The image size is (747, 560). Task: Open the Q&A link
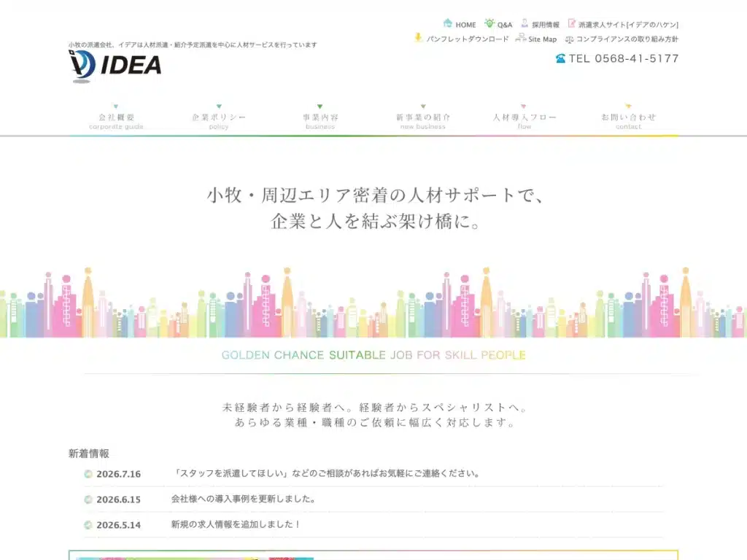point(505,25)
